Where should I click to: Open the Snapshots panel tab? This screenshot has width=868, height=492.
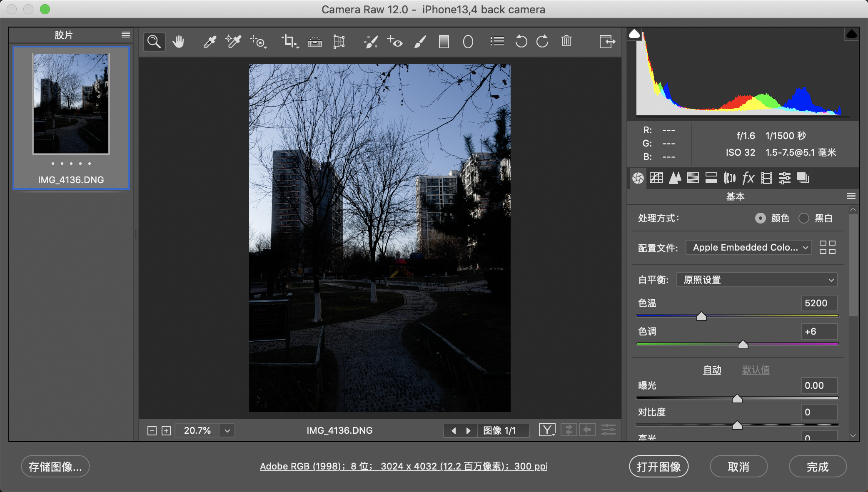pyautogui.click(x=803, y=178)
